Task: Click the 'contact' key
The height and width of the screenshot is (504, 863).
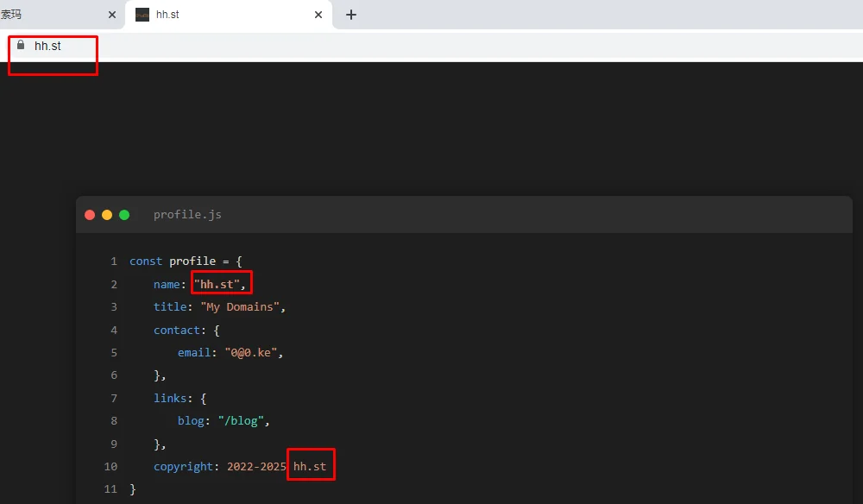Action: (x=176, y=331)
